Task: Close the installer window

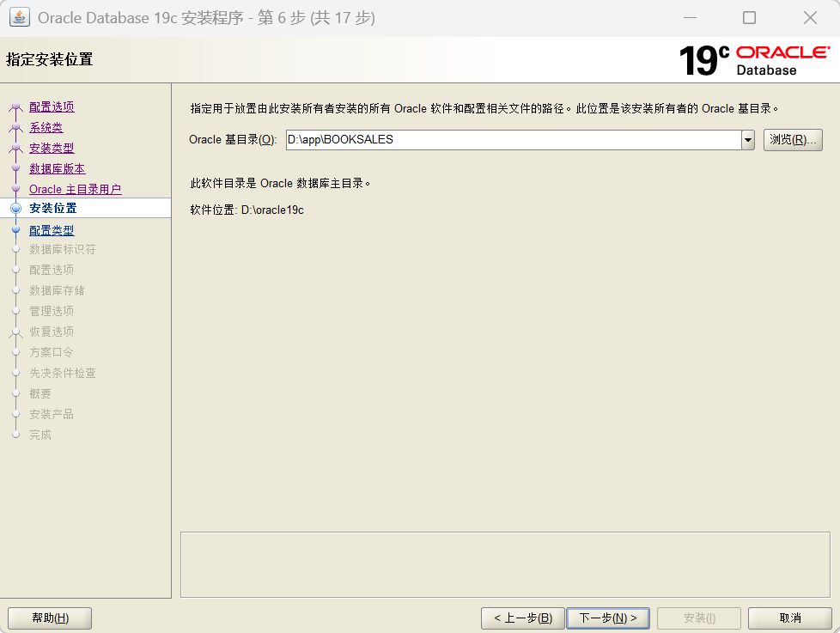Action: tap(810, 18)
